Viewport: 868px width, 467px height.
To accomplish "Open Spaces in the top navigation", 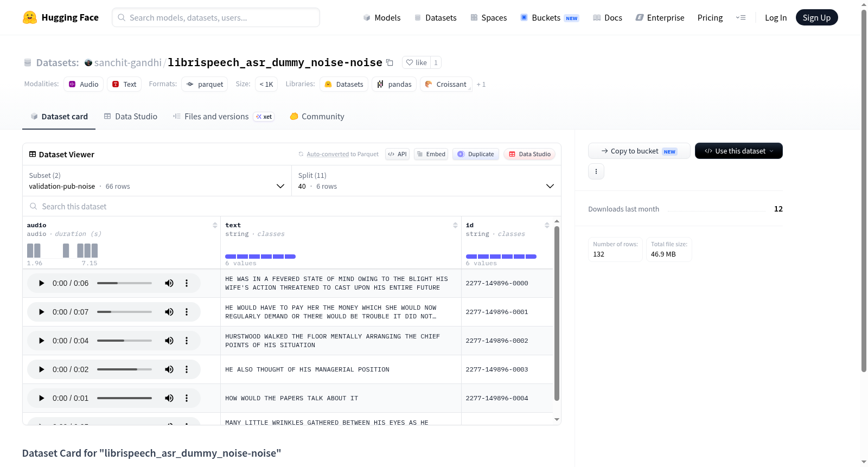I will (x=489, y=17).
